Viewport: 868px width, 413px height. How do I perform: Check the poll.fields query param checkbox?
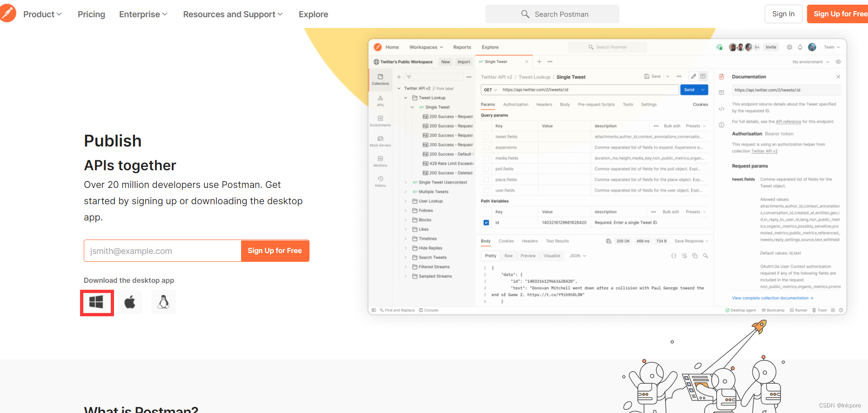click(x=486, y=169)
